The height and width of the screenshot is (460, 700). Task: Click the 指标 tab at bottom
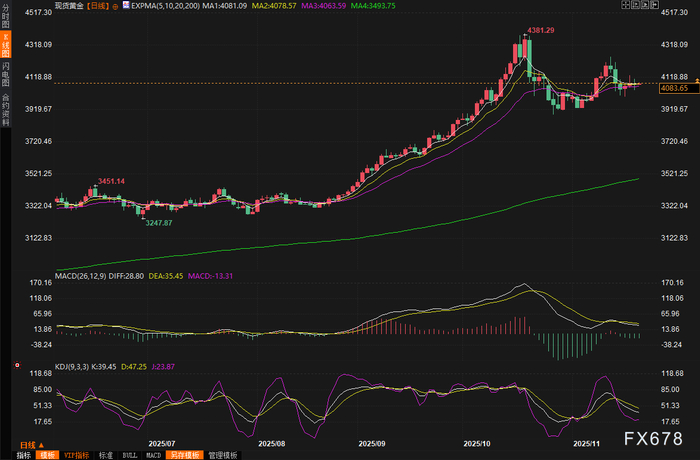pos(21,454)
